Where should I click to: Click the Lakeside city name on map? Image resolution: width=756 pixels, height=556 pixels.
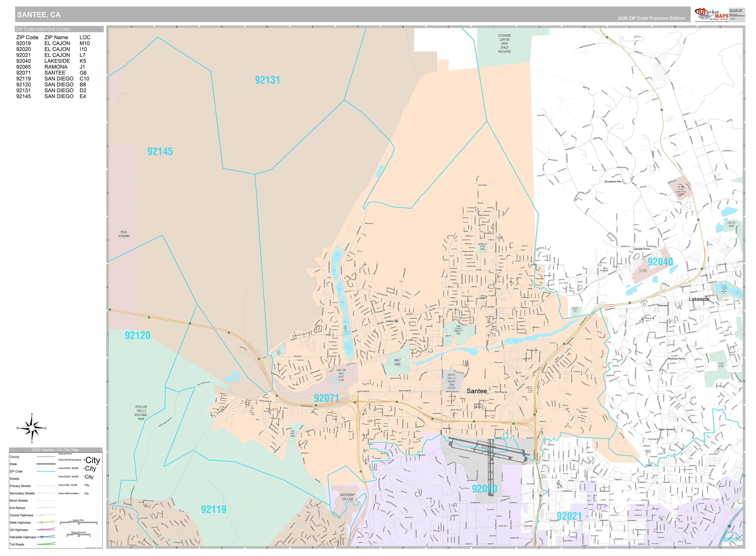tap(699, 299)
